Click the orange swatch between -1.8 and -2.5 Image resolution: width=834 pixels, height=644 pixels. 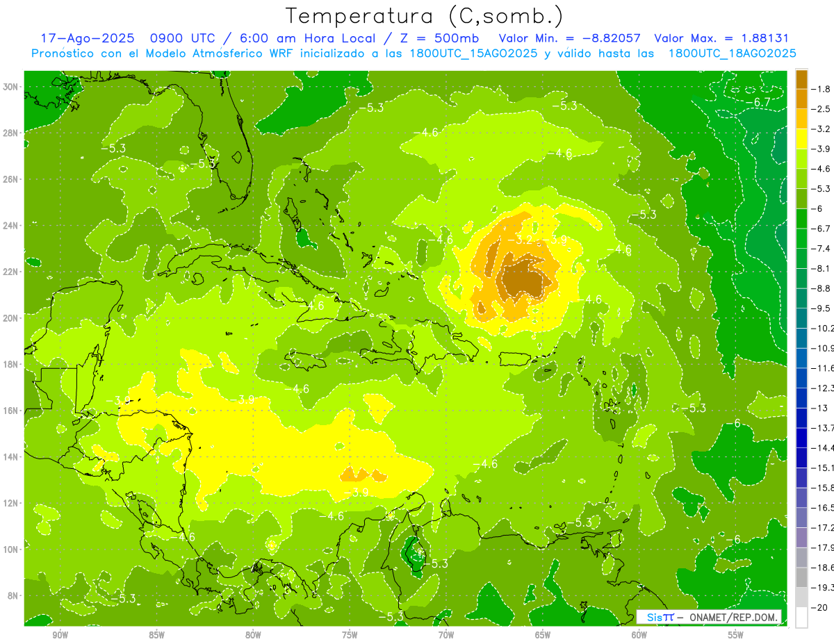pyautogui.click(x=802, y=99)
